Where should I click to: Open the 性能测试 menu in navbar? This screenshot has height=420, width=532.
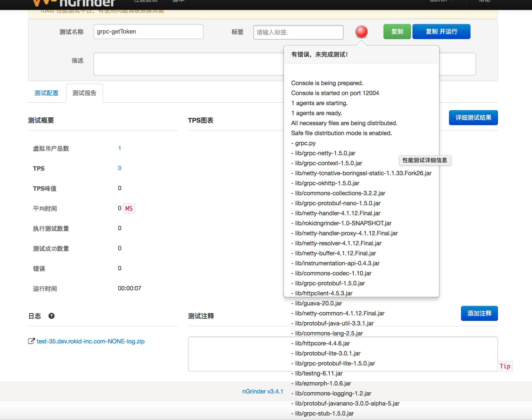(x=146, y=1)
